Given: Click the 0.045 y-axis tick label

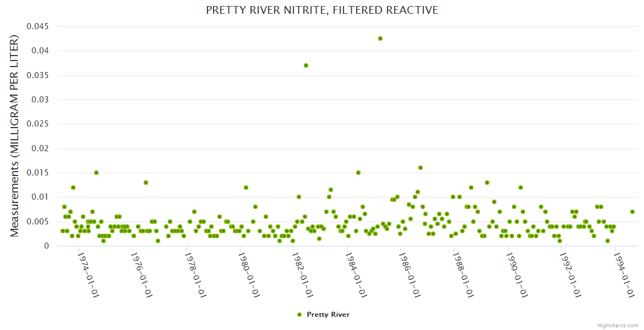Looking at the screenshot, I should coord(37,26).
